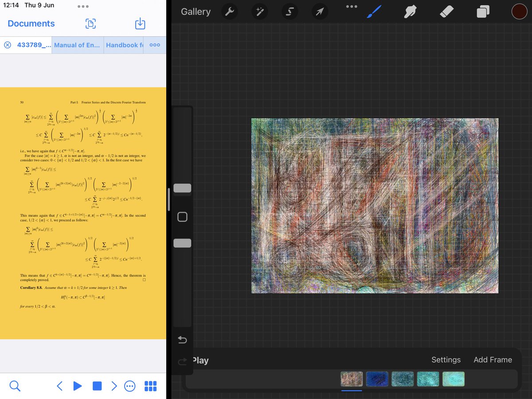Select the fifth light turquoise frame thumbnail
This screenshot has height=399, width=532.
pos(454,379)
